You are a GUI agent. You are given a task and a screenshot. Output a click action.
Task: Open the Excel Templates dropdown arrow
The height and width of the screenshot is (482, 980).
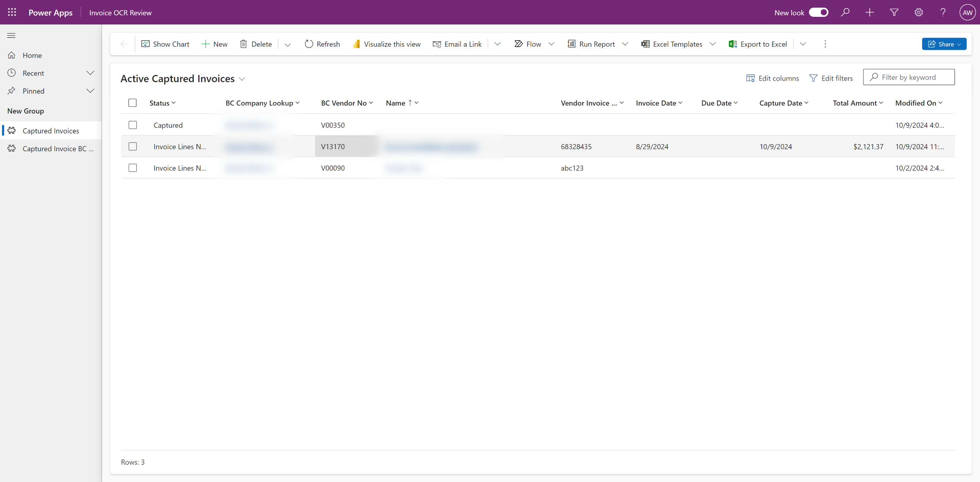pyautogui.click(x=712, y=44)
